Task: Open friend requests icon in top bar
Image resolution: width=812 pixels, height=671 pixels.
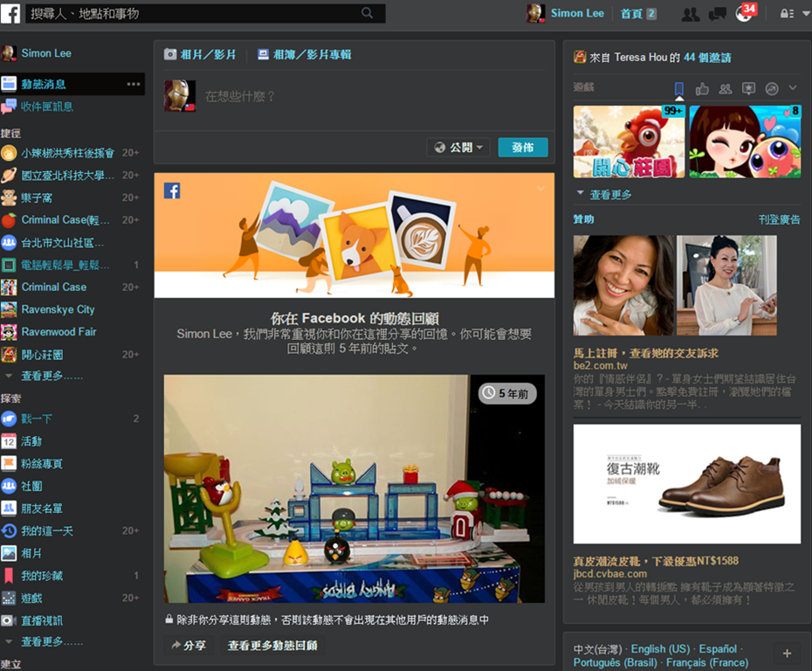Action: click(691, 14)
